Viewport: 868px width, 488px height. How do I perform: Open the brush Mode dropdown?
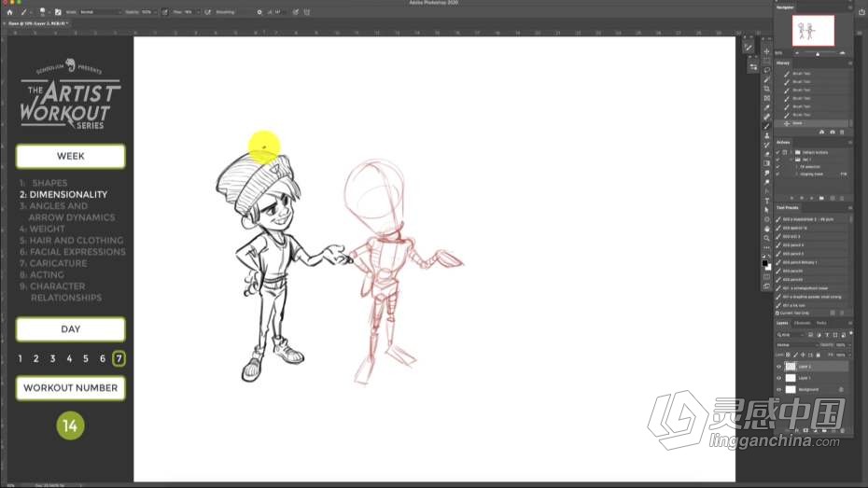[100, 11]
